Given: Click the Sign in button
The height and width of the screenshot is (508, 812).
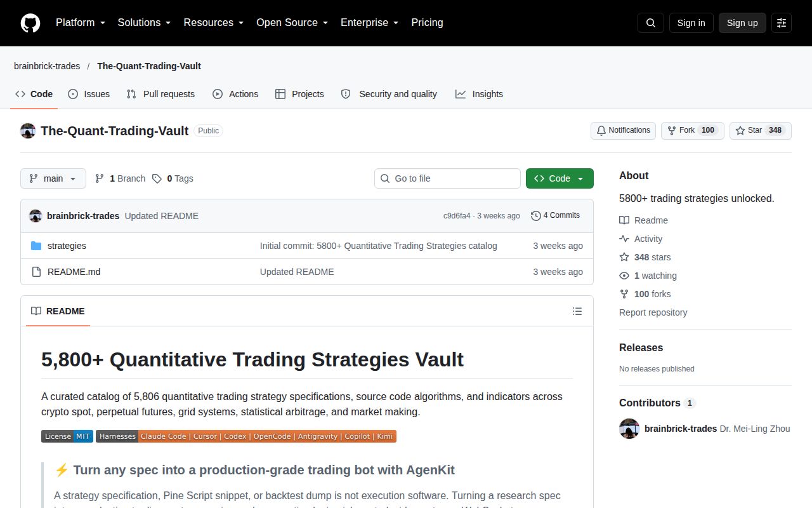Looking at the screenshot, I should point(691,23).
